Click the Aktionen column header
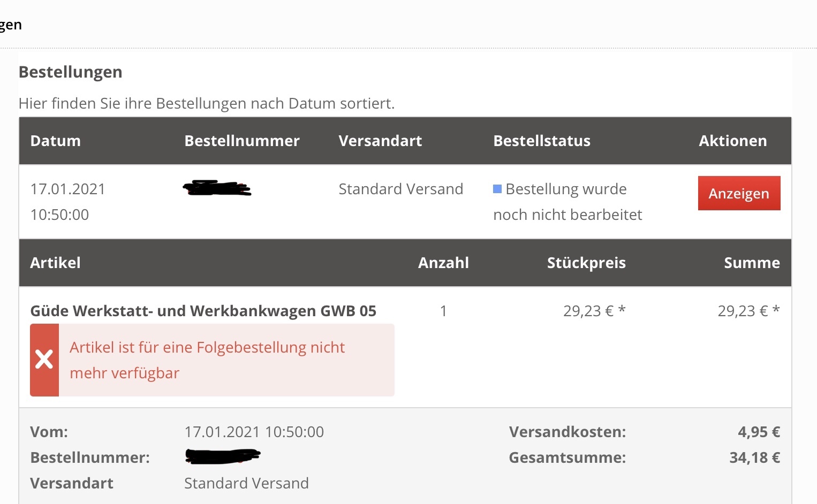817x504 pixels. tap(732, 141)
